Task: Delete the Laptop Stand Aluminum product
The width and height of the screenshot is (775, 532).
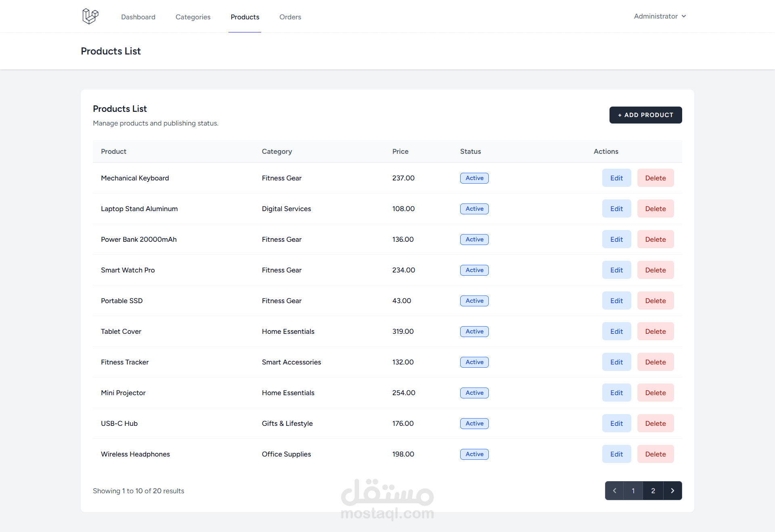Action: [655, 209]
